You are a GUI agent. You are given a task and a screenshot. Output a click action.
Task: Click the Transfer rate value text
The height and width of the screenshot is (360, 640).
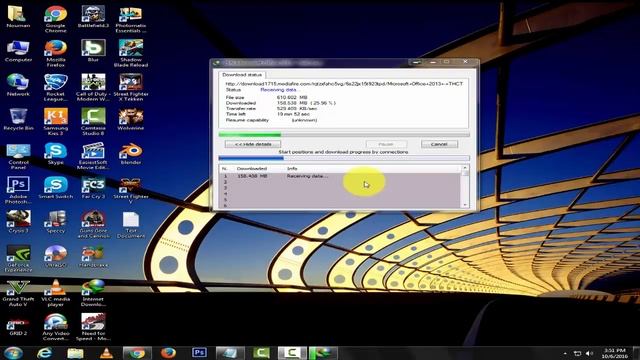pyautogui.click(x=297, y=109)
